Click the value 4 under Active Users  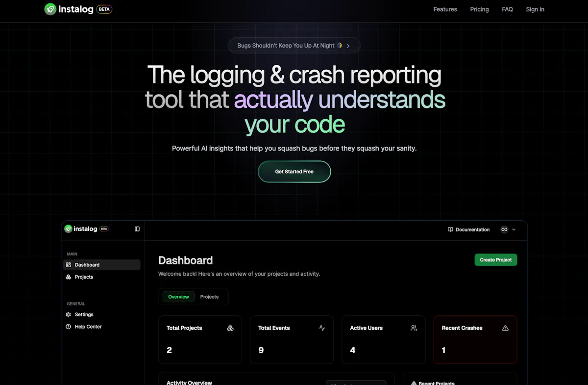tap(353, 350)
